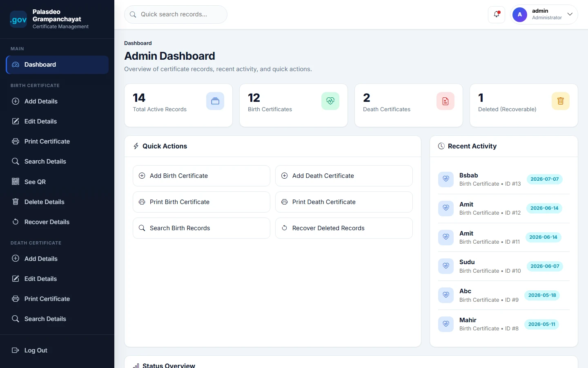Click the Search Birth Records quick action

click(201, 228)
